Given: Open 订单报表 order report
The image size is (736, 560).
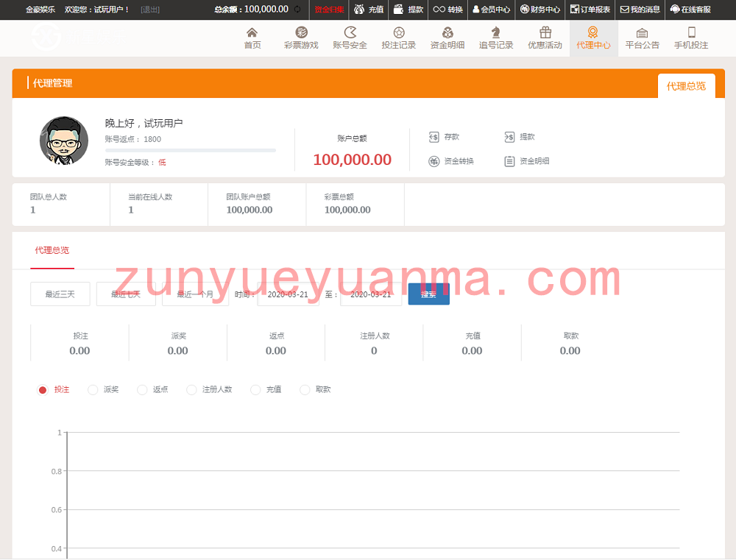Looking at the screenshot, I should 590,10.
